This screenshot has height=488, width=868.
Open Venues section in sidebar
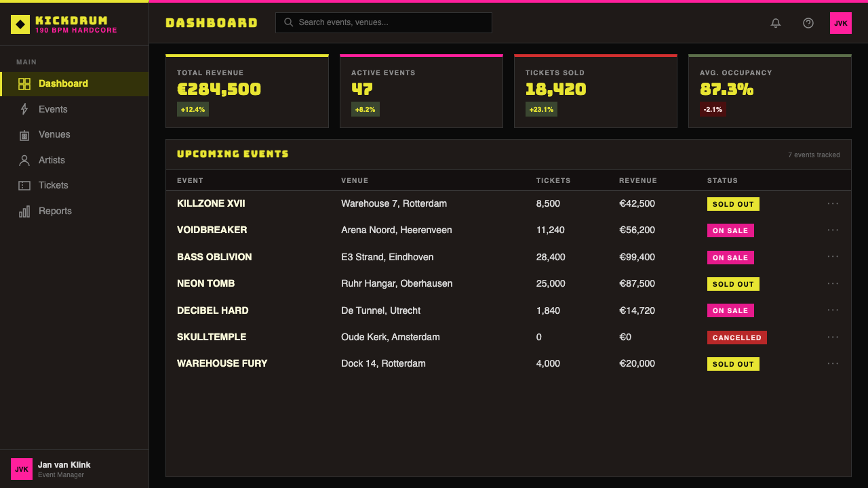(x=74, y=135)
